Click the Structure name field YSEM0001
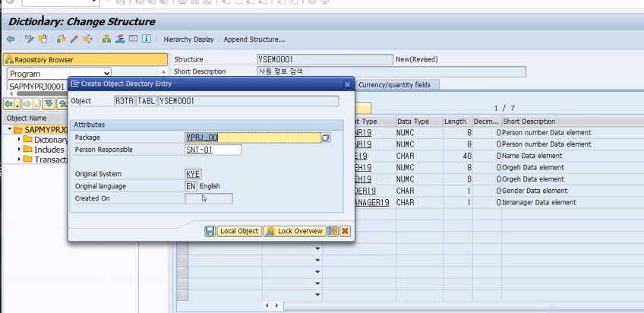This screenshot has width=644, height=313. coord(325,59)
